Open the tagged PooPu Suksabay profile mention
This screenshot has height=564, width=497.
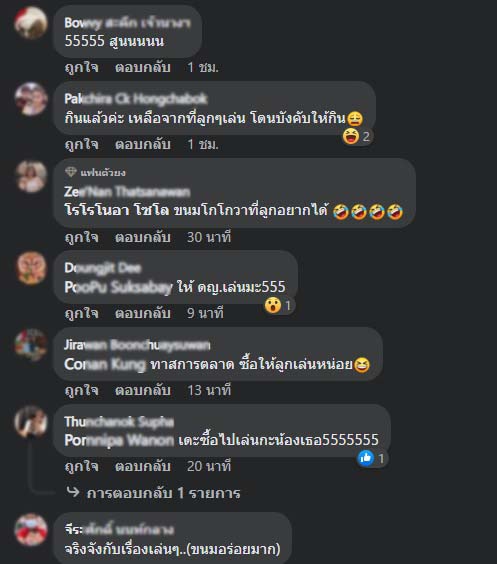[x=118, y=287]
